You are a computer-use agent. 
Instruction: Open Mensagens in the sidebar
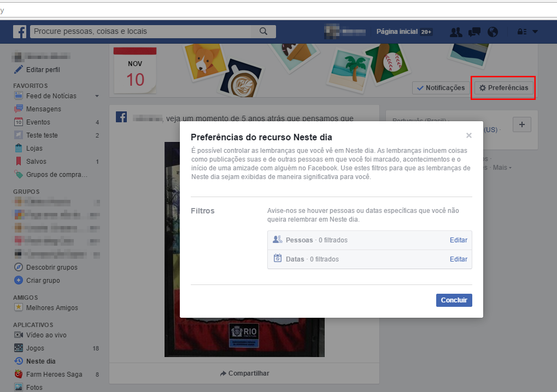tap(43, 109)
